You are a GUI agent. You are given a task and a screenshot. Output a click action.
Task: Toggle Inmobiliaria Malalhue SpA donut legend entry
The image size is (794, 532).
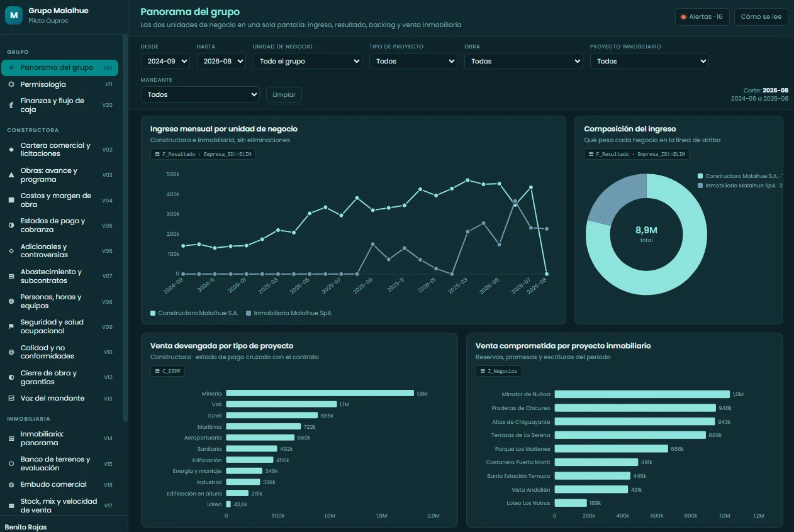740,186
